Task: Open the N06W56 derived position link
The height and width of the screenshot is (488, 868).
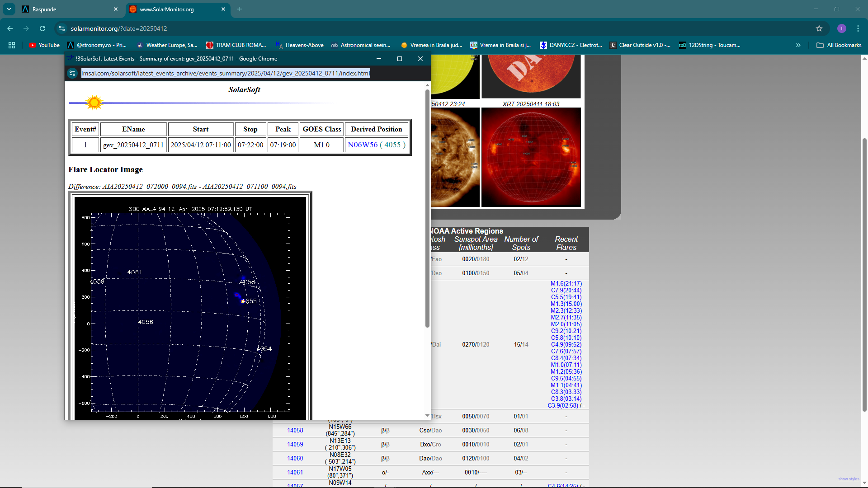Action: click(363, 145)
